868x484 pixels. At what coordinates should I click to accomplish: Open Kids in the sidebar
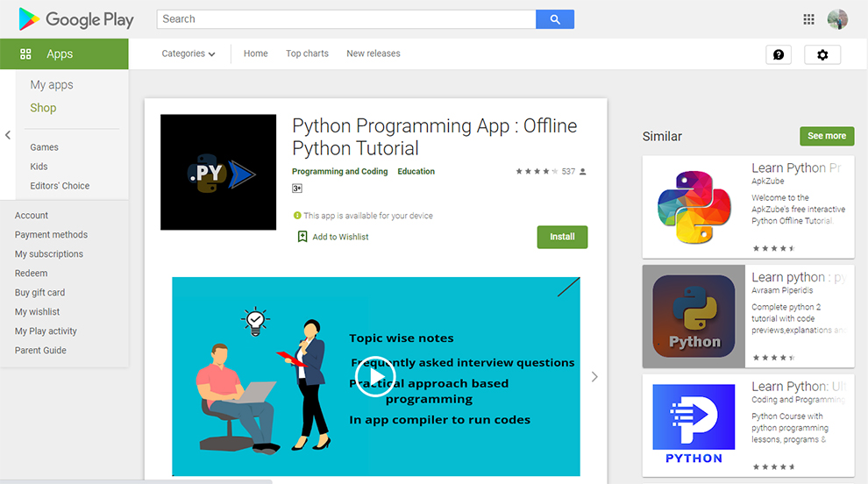click(39, 167)
